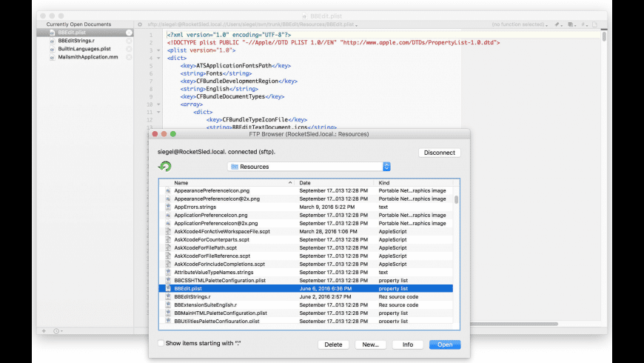644x363 pixels.
Task: Select AppearancePreferenceIcon@2x.png in file list
Action: (x=306, y=199)
